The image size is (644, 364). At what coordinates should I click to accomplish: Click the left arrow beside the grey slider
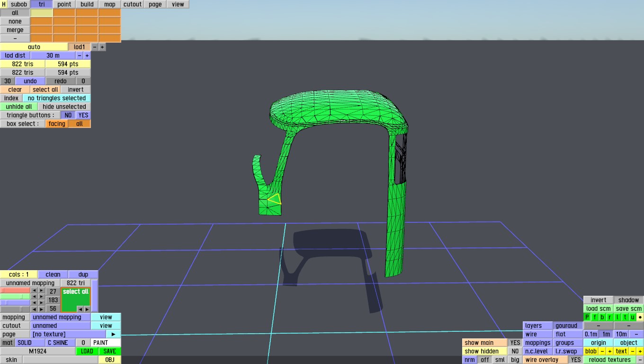34,309
